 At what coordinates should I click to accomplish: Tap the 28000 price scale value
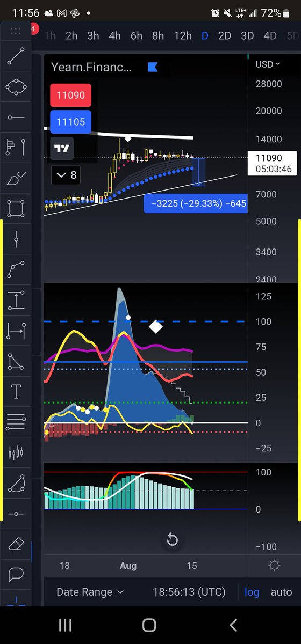pyautogui.click(x=268, y=84)
